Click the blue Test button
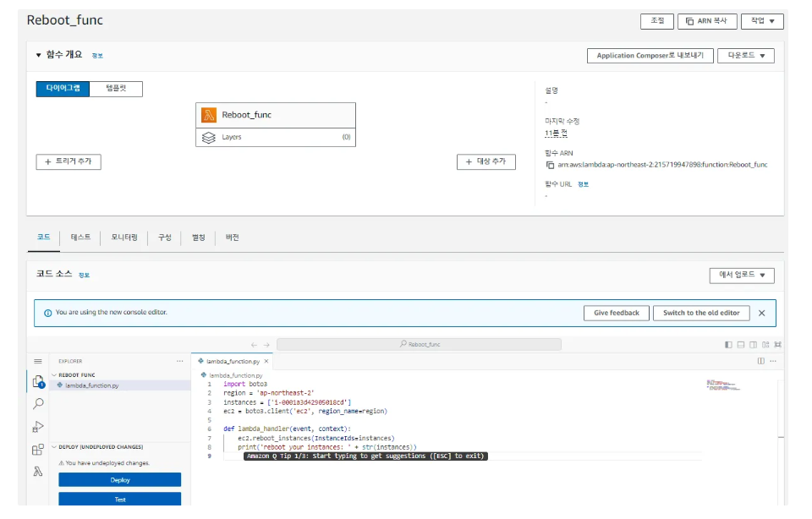812x519 pixels. tap(119, 499)
